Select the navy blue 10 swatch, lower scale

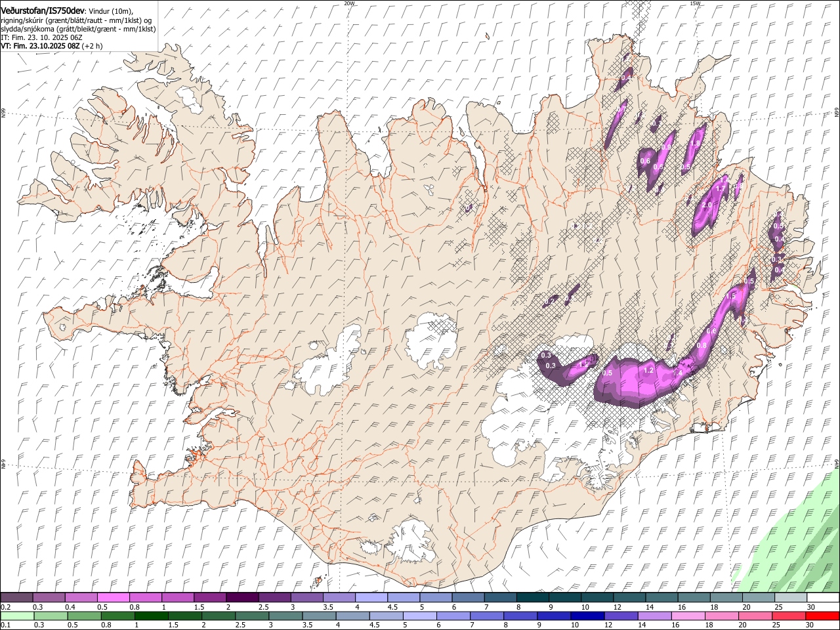(587, 616)
